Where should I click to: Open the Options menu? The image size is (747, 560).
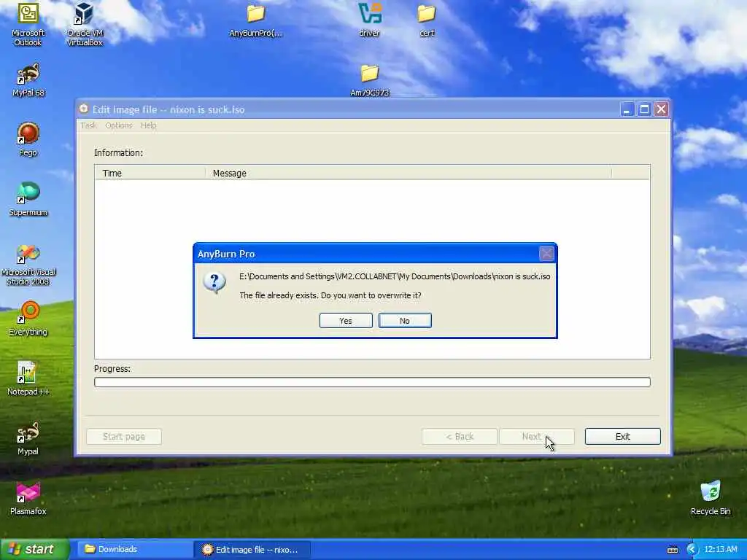pyautogui.click(x=119, y=125)
